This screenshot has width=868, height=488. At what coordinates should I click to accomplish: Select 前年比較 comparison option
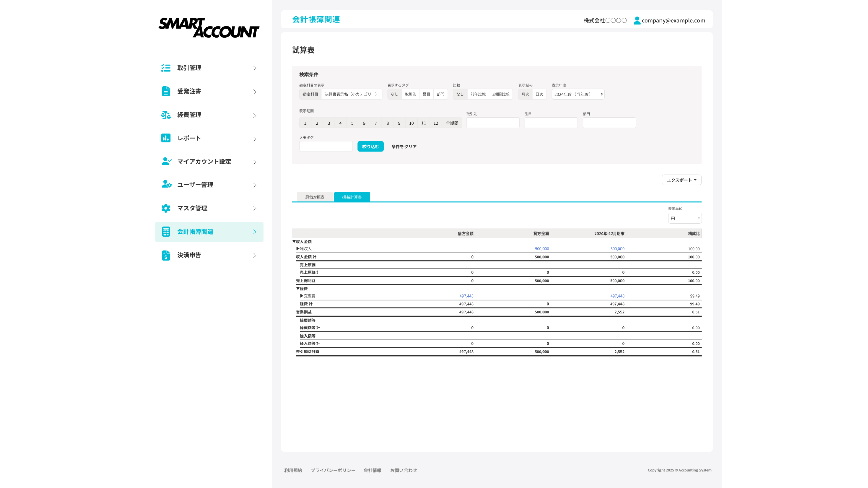coord(478,94)
